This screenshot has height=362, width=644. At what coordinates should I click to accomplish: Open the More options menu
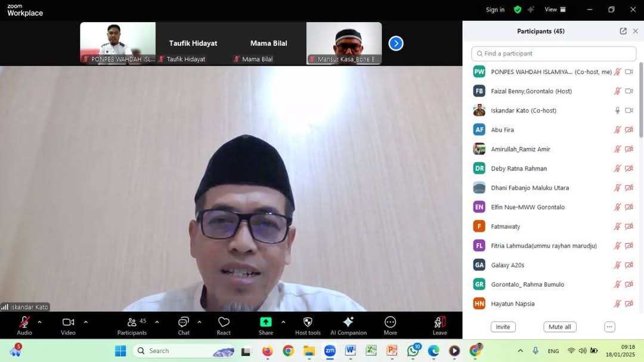tap(390, 323)
